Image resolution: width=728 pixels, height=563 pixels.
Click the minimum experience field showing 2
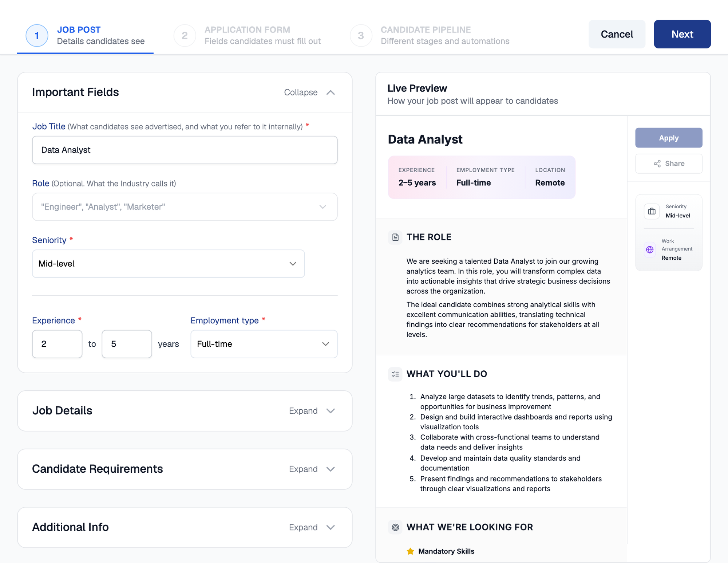57,344
